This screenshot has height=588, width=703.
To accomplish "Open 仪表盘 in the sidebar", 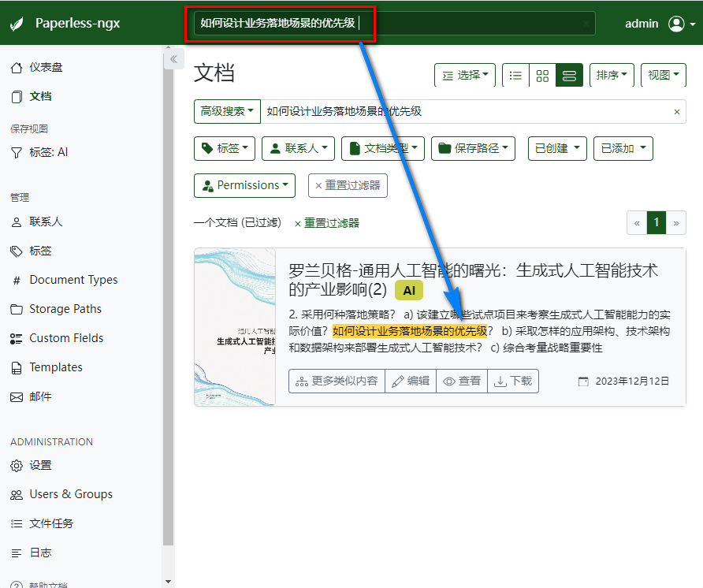I will pyautogui.click(x=46, y=67).
